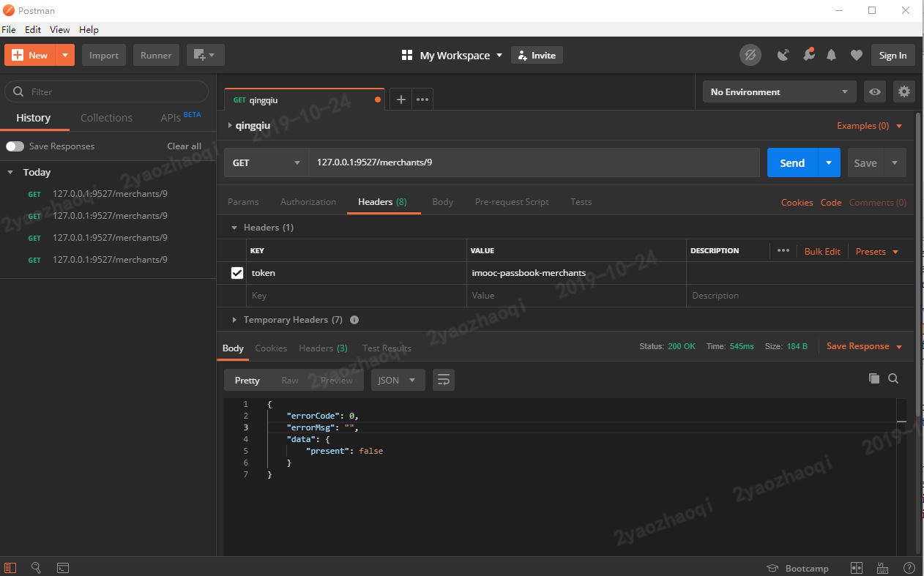Click the Sign In button
Viewport: 924px width, 576px height.
click(x=893, y=55)
